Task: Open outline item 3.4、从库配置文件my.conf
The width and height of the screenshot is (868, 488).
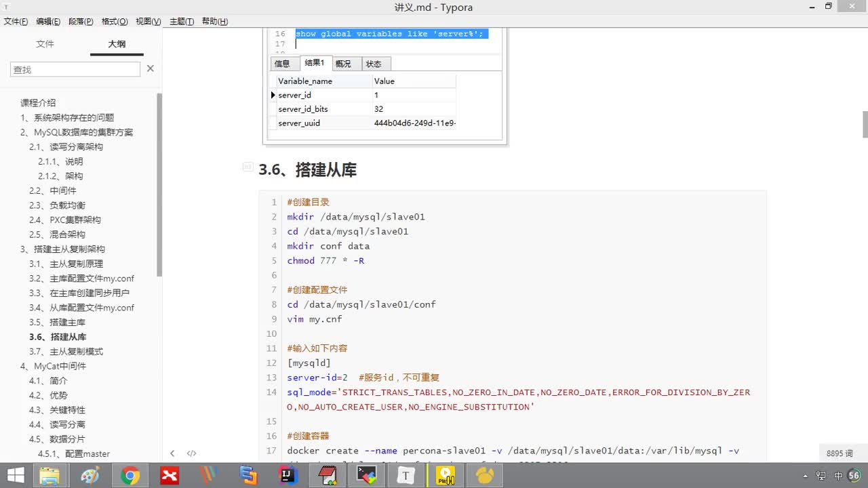Action: [81, 307]
